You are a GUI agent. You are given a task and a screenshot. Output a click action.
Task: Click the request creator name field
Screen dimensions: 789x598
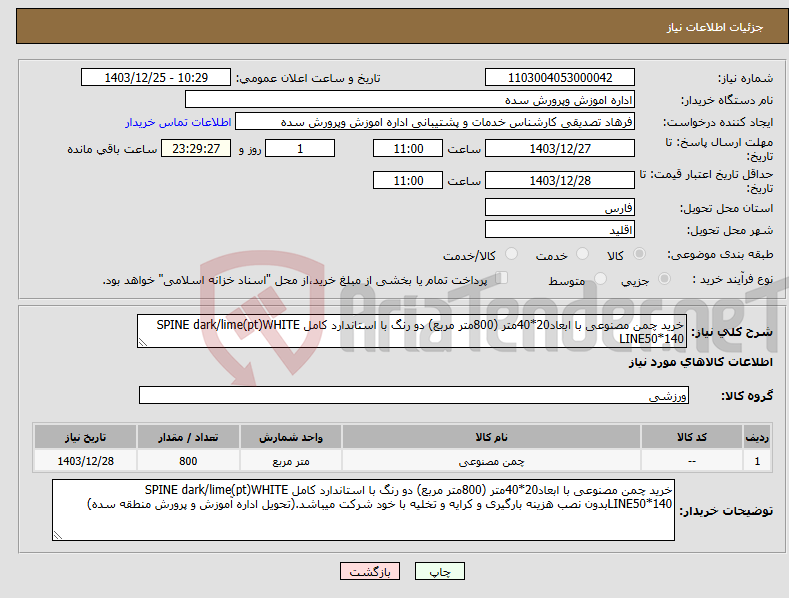point(435,122)
